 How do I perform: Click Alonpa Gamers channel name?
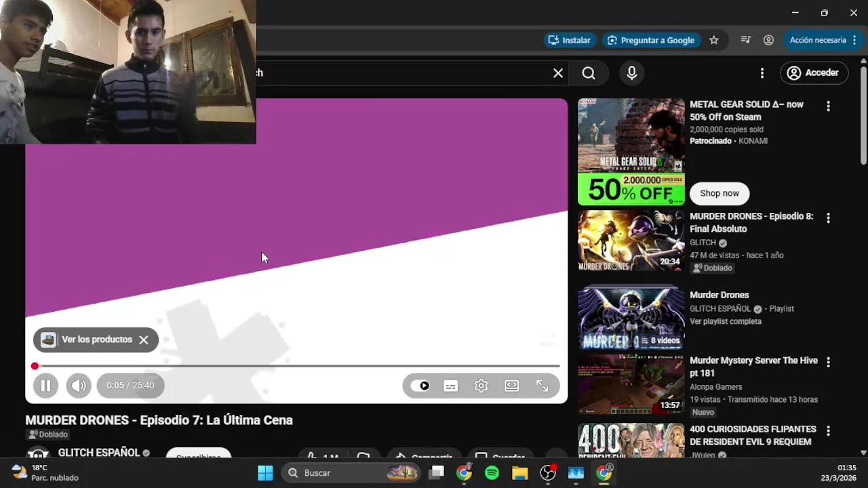[x=716, y=387]
